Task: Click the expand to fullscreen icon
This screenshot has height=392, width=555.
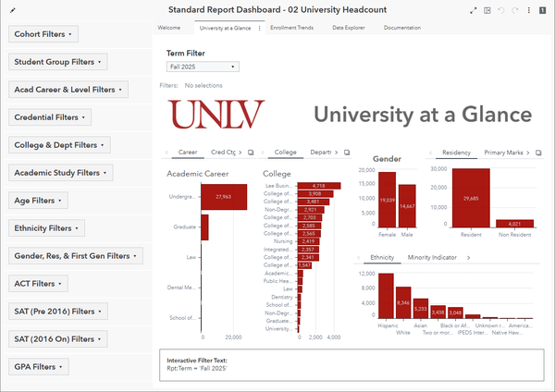Action: (474, 10)
